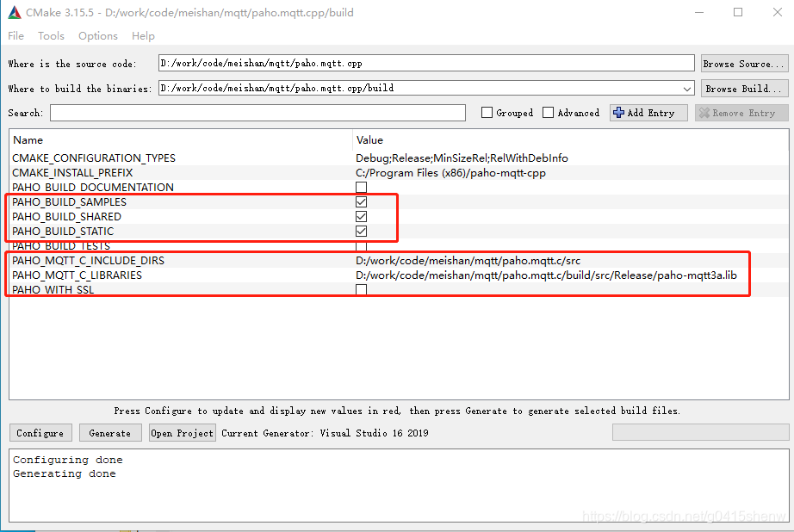This screenshot has height=532, width=794.
Task: Close the CMake window
Action: (x=778, y=12)
